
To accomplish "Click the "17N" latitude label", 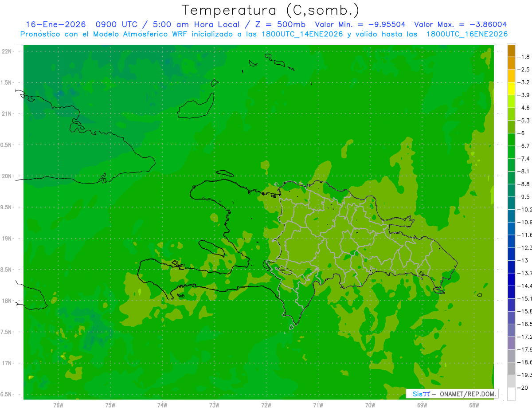I will 7,363.
